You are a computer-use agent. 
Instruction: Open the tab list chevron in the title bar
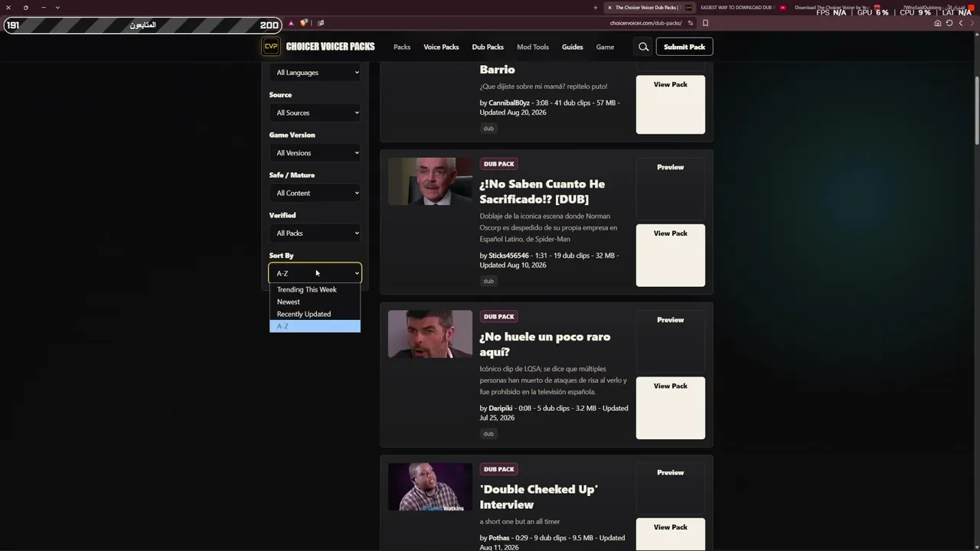pyautogui.click(x=57, y=8)
